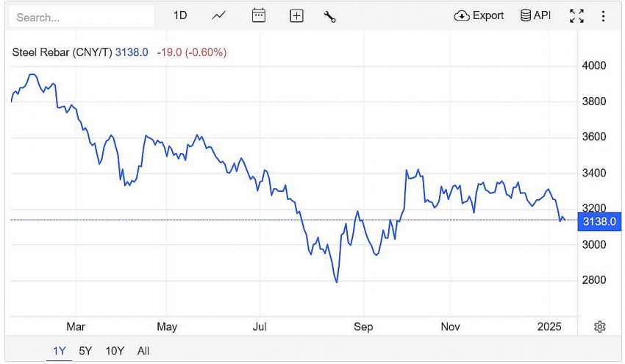
Task: Open the wrench tools icon
Action: pyautogui.click(x=329, y=15)
